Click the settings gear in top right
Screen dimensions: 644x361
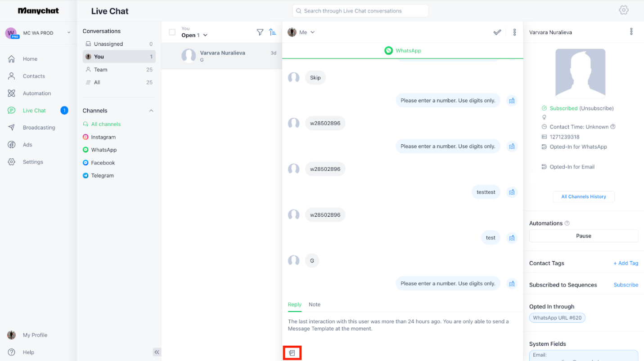coord(623,10)
